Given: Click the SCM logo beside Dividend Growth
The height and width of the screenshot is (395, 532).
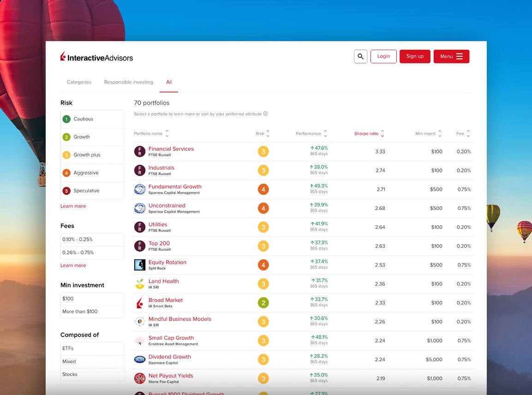Looking at the screenshot, I should click(x=139, y=359).
